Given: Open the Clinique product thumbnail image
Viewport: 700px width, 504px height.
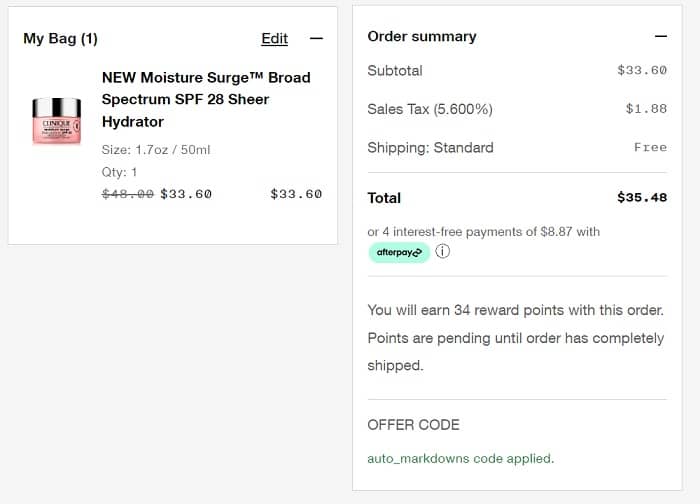Looking at the screenshot, I should point(56,121).
